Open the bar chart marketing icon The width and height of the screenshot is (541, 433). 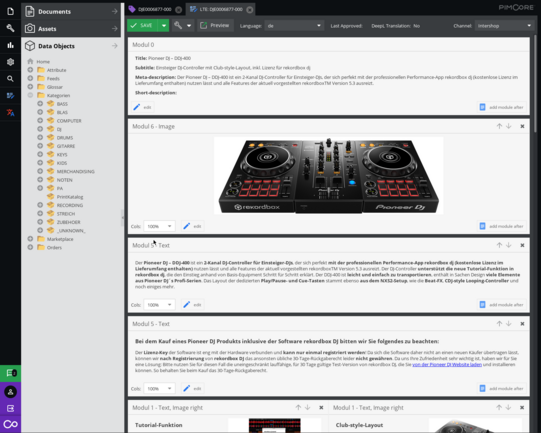10,45
